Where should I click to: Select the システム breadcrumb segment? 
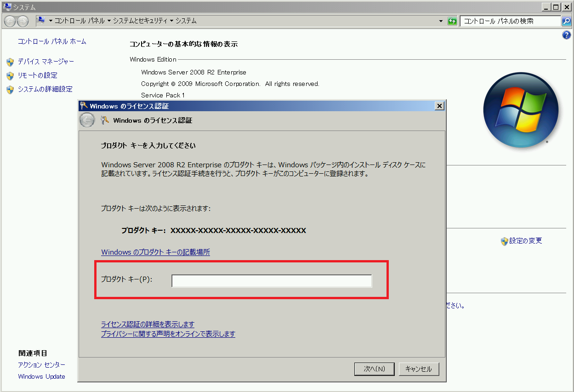186,21
